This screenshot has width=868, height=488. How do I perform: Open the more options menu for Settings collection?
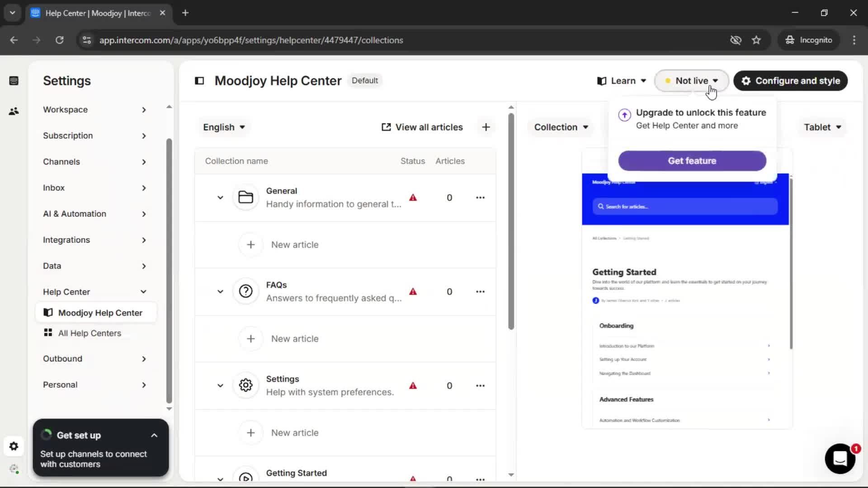(x=480, y=385)
